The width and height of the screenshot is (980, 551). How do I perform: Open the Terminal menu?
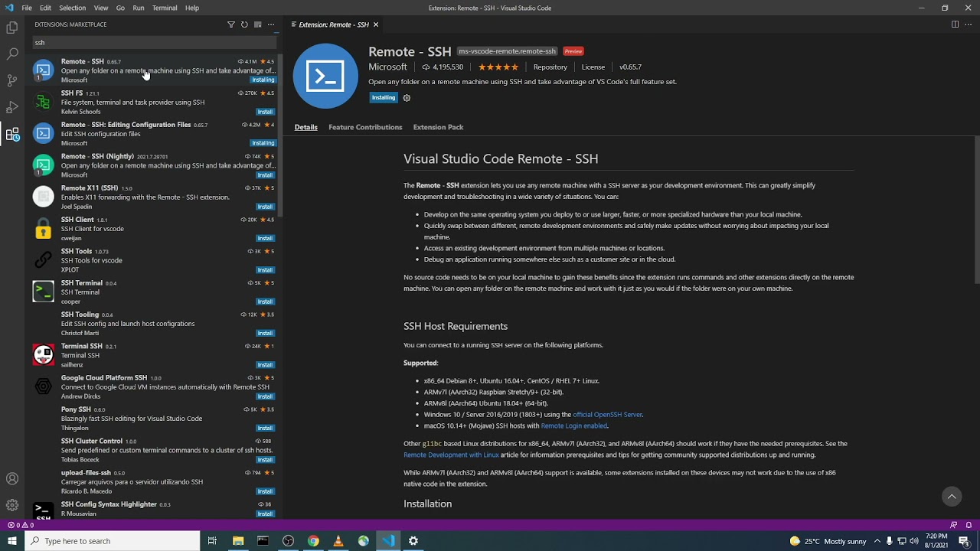[165, 8]
